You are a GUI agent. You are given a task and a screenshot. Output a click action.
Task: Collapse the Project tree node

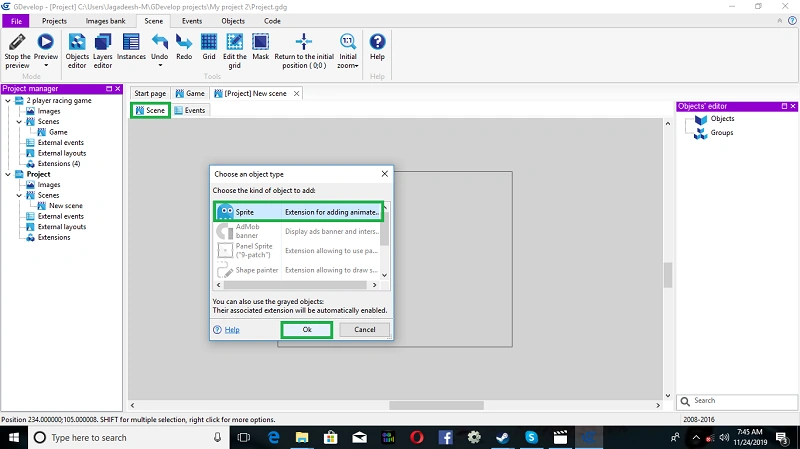point(8,174)
